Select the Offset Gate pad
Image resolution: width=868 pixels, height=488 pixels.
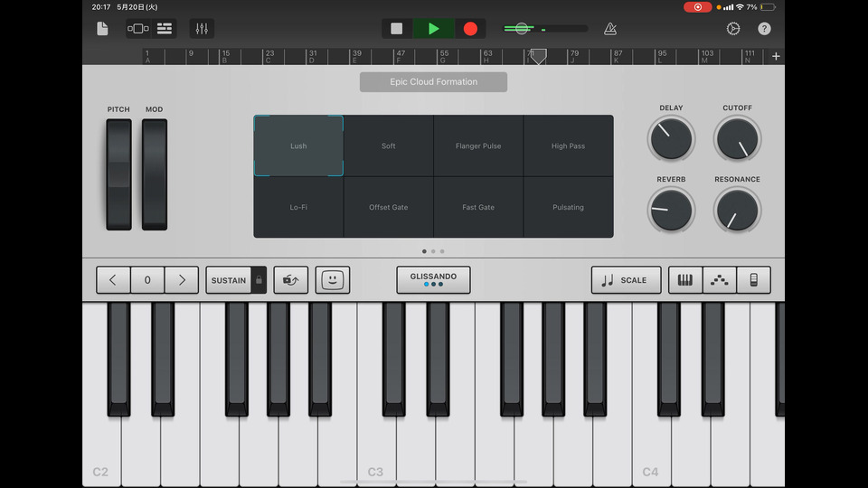click(389, 208)
